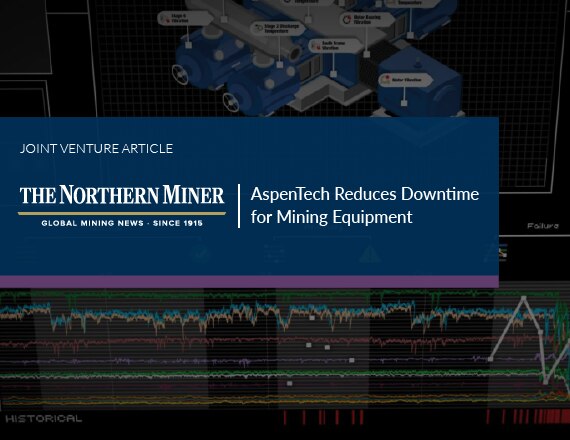Click the first red event bar in the middle cluster

285,417
